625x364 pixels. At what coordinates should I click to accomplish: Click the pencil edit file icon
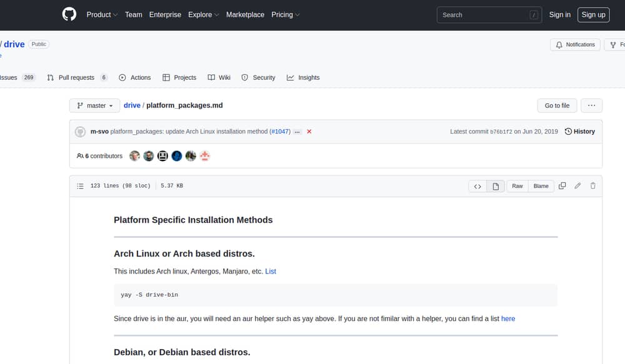[x=577, y=186]
